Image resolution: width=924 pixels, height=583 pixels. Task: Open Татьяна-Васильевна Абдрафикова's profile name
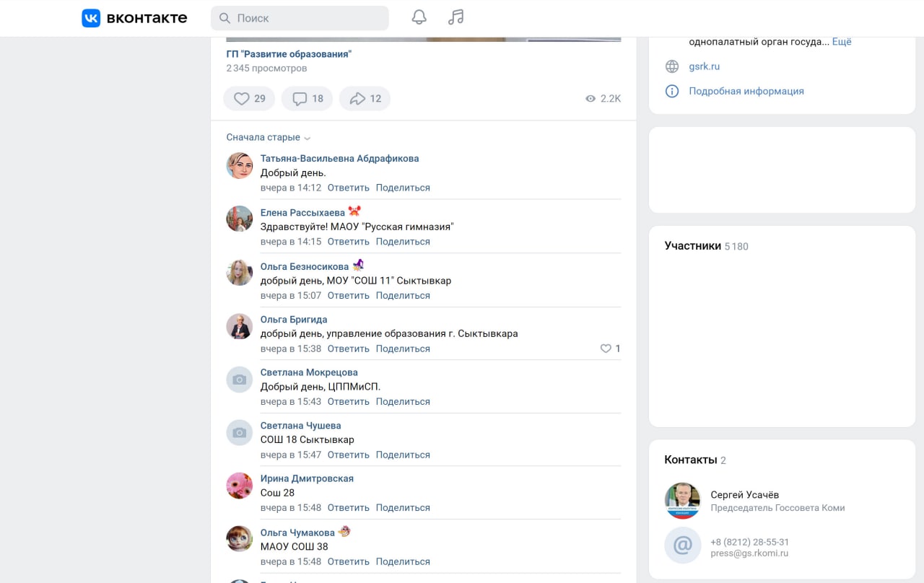pos(339,158)
